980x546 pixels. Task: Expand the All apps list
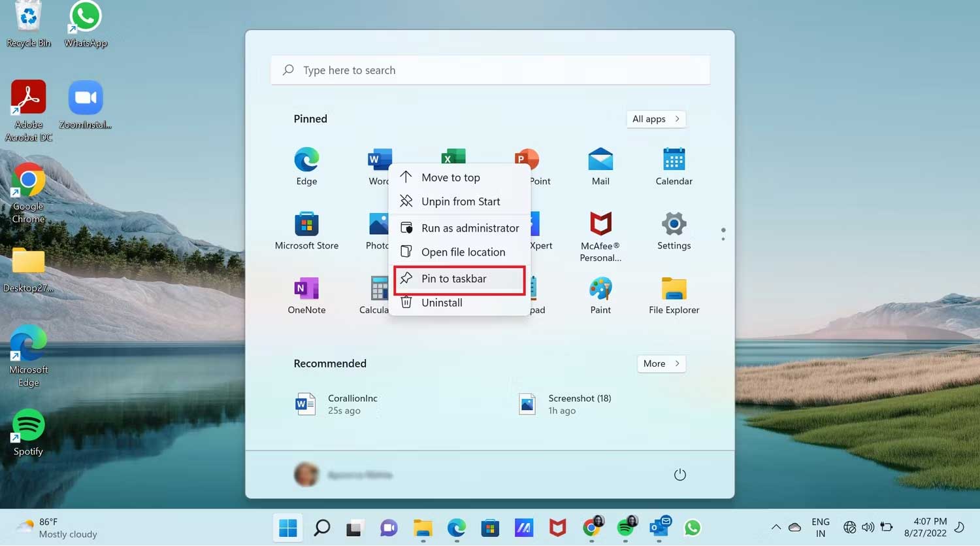(x=656, y=119)
